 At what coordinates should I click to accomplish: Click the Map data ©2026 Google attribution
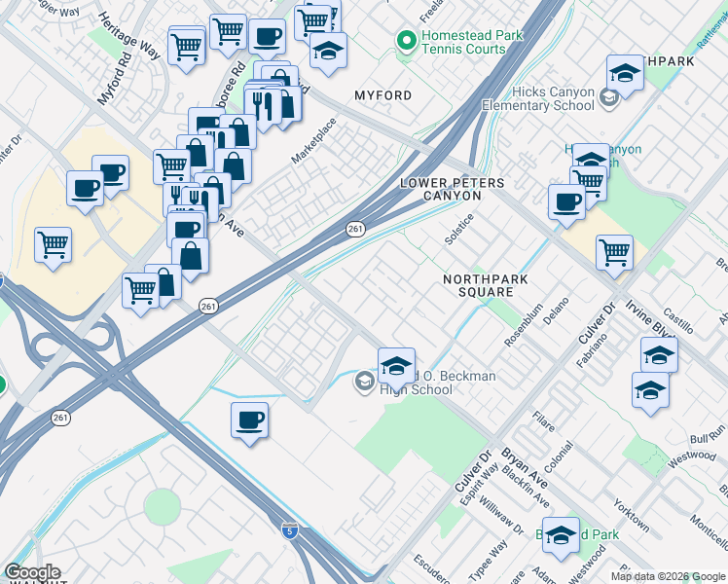[668, 576]
